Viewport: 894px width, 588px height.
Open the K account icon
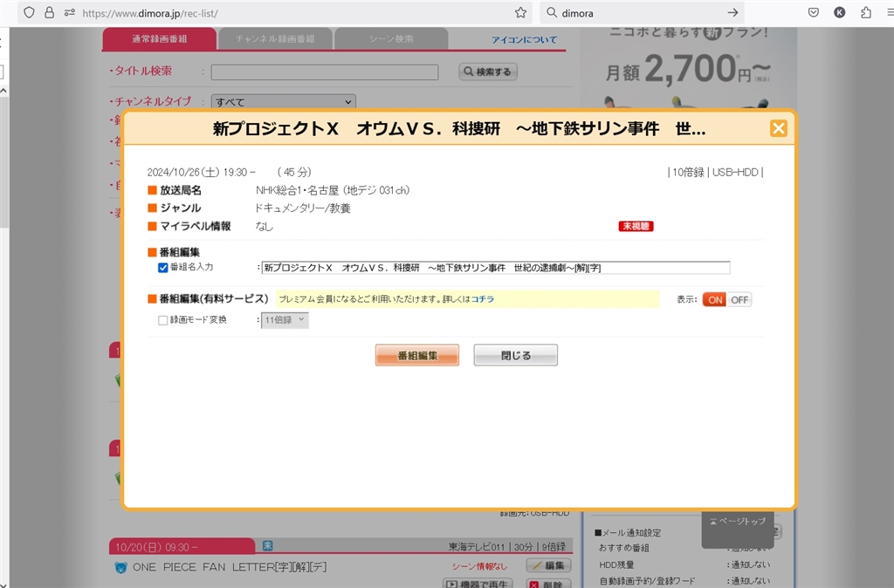839,12
